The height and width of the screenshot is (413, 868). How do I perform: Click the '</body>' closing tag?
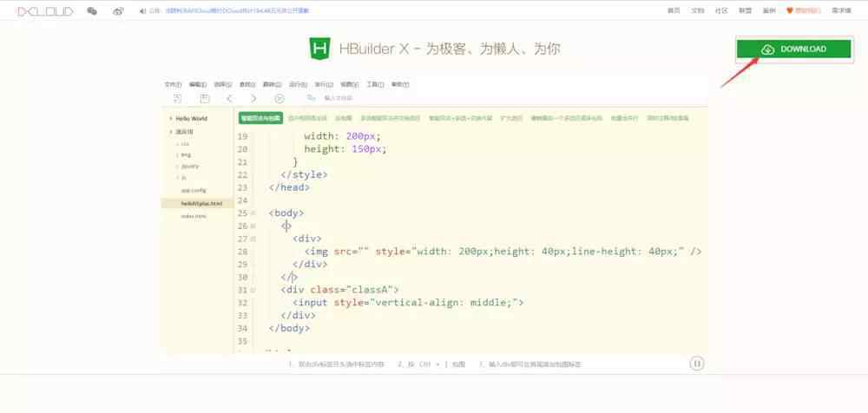click(x=289, y=328)
